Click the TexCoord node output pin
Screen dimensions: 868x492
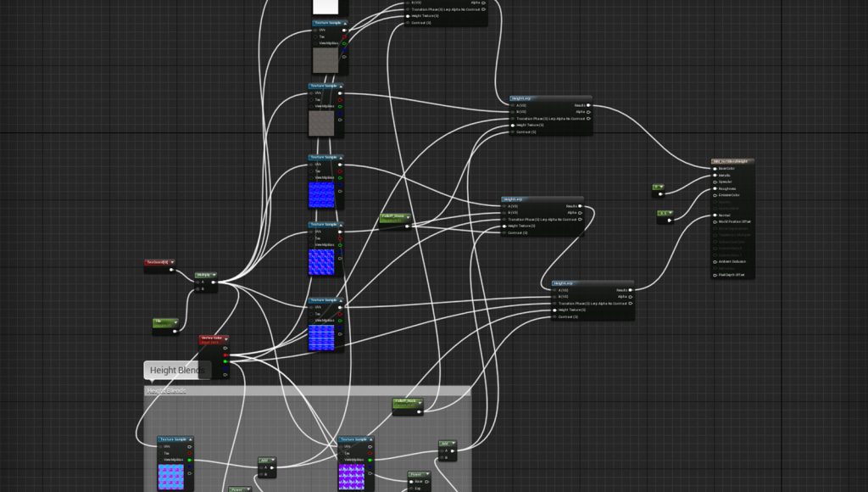tap(172, 271)
